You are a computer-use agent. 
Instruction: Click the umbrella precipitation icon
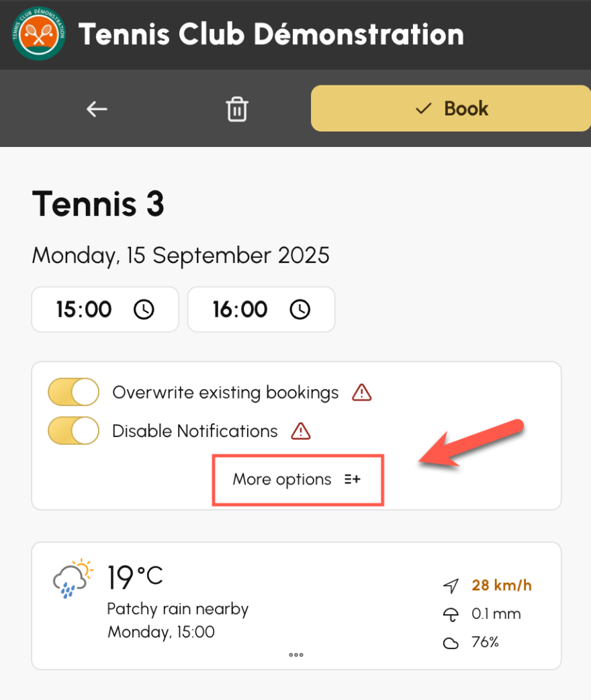451,615
